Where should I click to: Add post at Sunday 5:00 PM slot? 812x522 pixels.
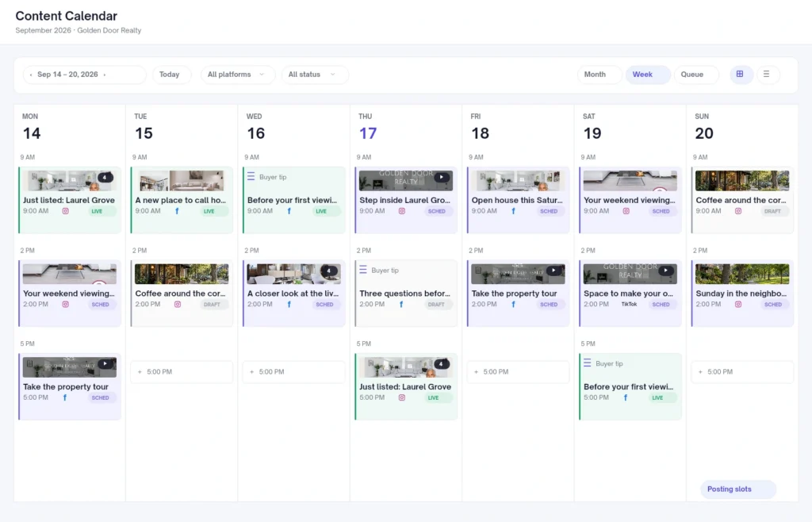(742, 372)
